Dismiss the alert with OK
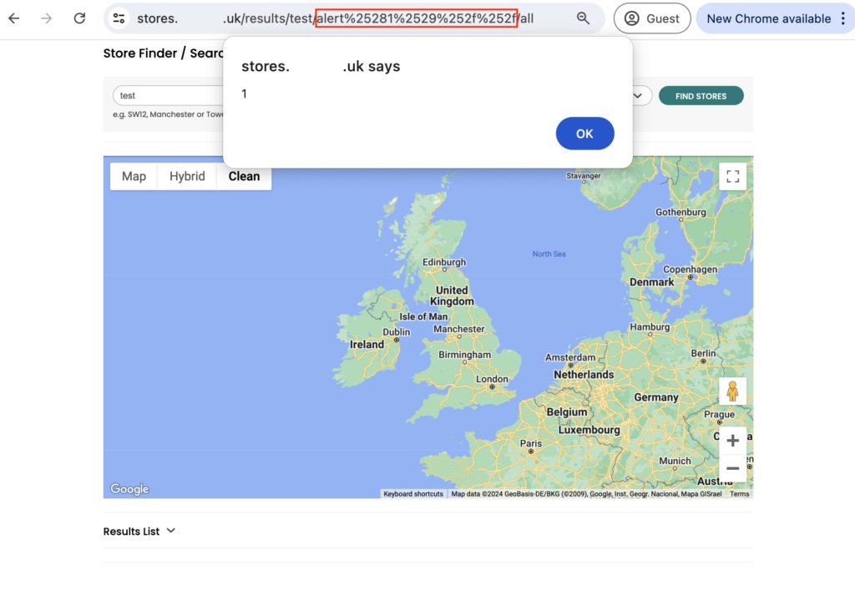Screen dimensions: 855x616 point(584,134)
